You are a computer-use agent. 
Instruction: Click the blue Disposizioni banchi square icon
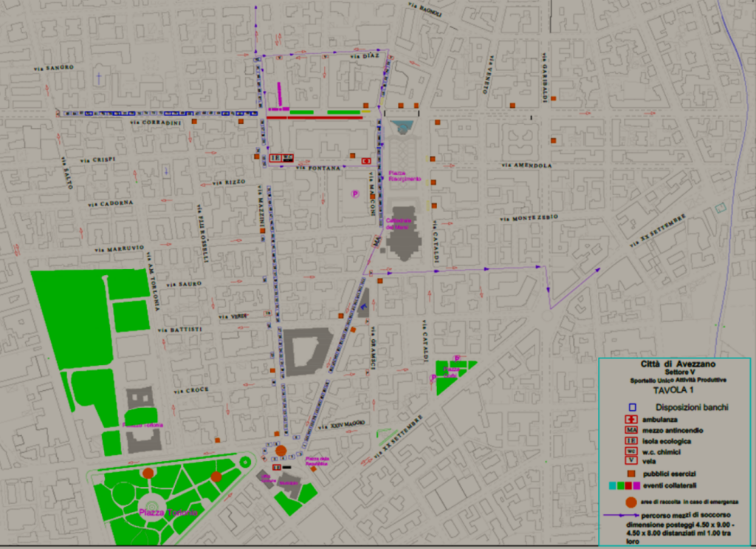tap(632, 406)
